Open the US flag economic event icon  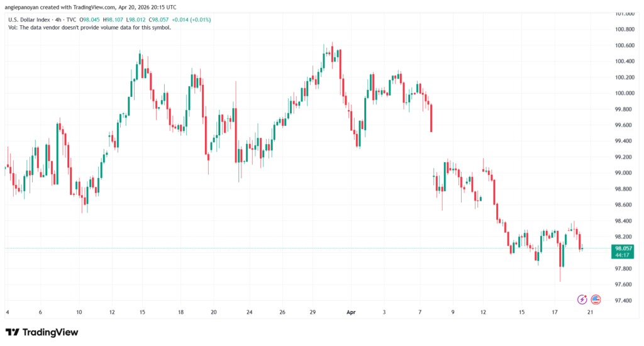coord(595,299)
